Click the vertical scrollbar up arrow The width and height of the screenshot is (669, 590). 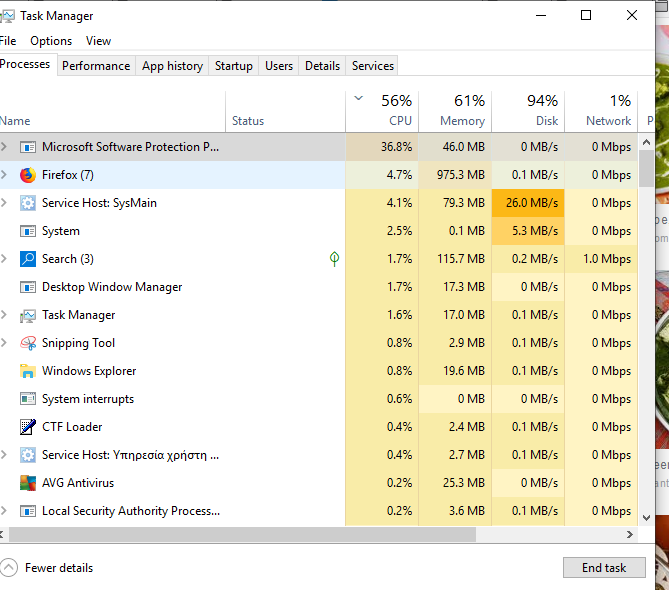646,142
